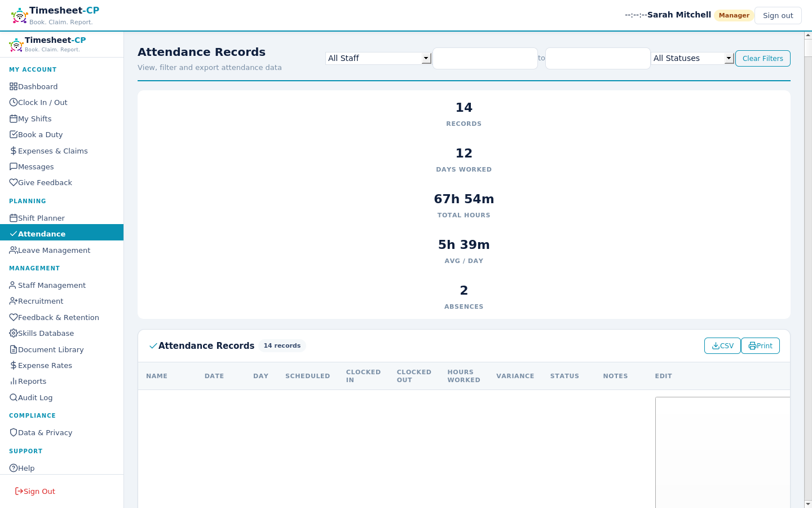Image resolution: width=812 pixels, height=508 pixels.
Task: Click the Hours Worked column header
Action: 464,376
